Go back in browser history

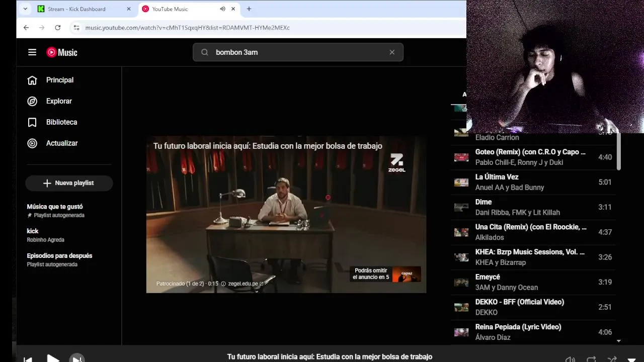tap(26, 28)
